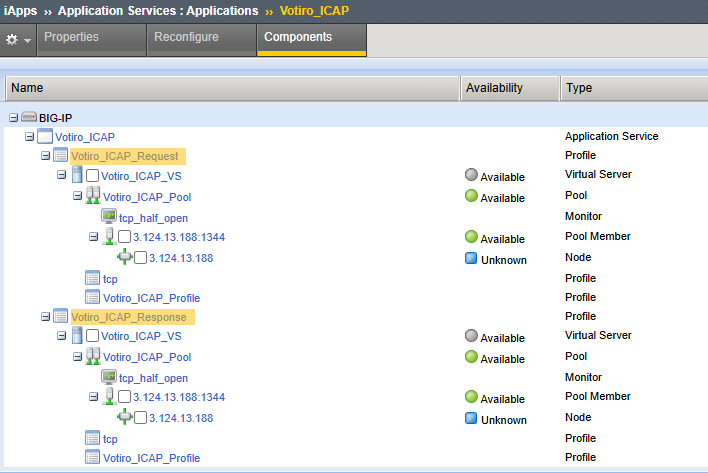This screenshot has height=473, width=708.
Task: Click tcp profile icon under Votiro_ICAP_Response
Action: pos(93,437)
